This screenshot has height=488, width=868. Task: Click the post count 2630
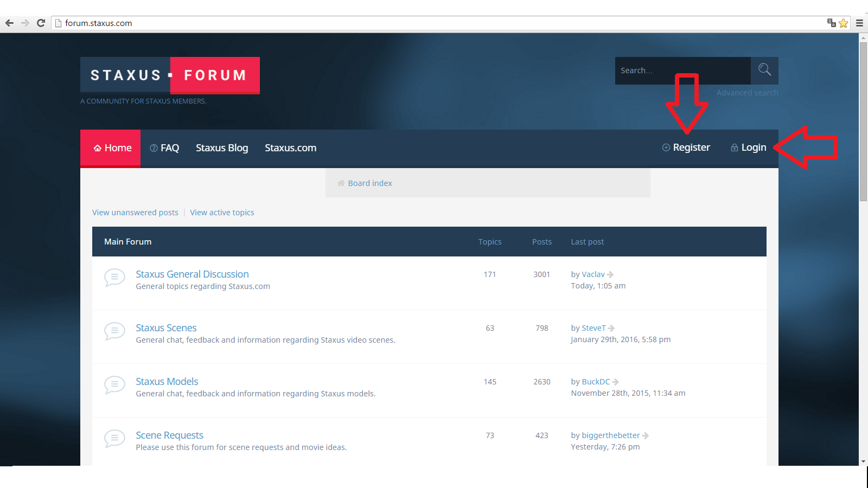point(542,382)
